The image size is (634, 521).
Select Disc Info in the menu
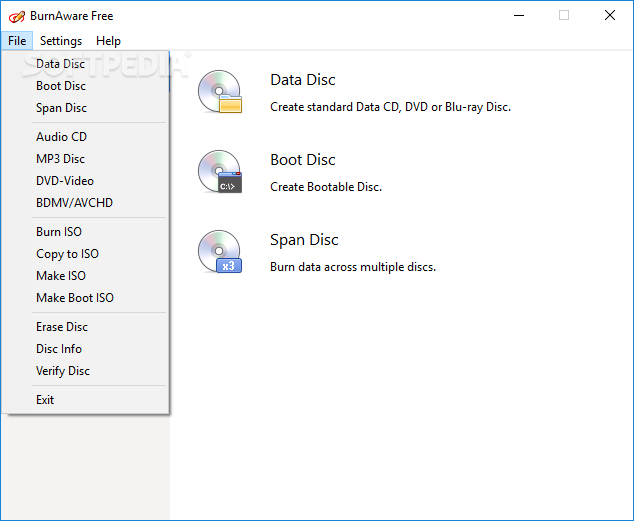tap(85, 349)
